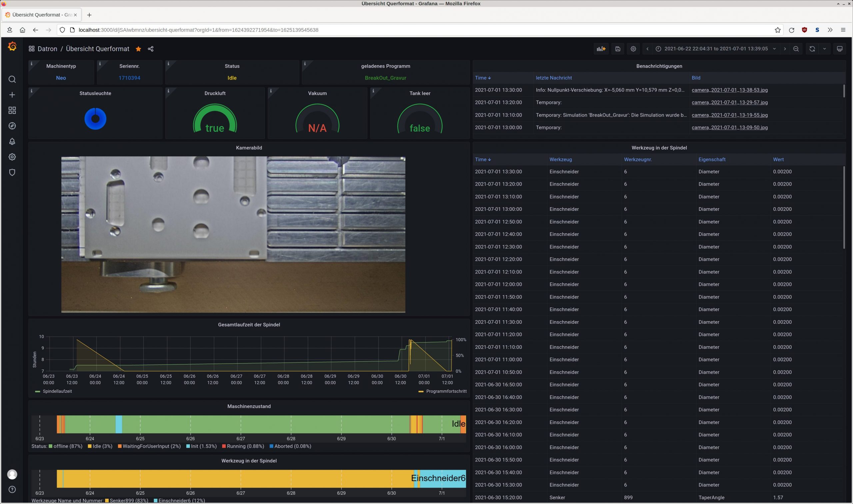Toggle Spindellaufzeit series in legend

[x=57, y=391]
